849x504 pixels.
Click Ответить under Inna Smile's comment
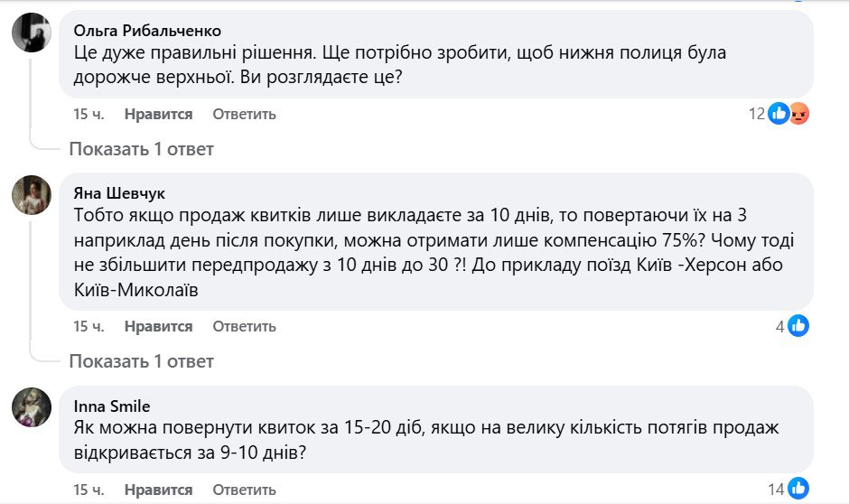coord(244,490)
